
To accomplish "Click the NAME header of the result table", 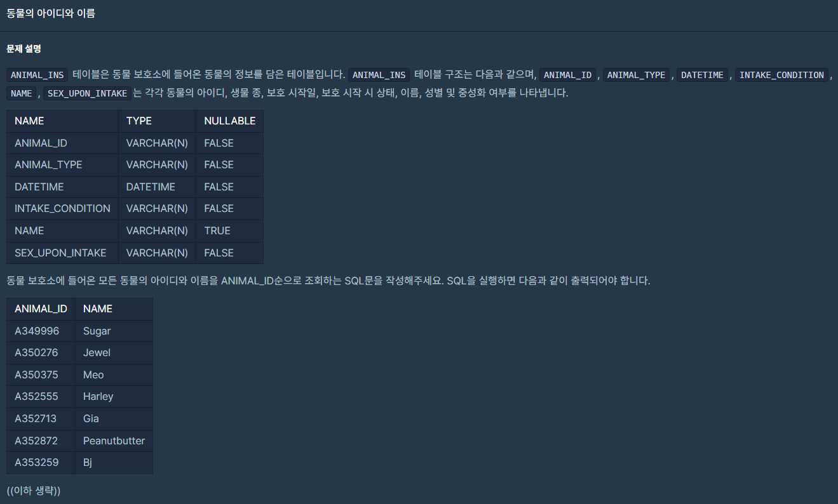I will click(x=98, y=308).
